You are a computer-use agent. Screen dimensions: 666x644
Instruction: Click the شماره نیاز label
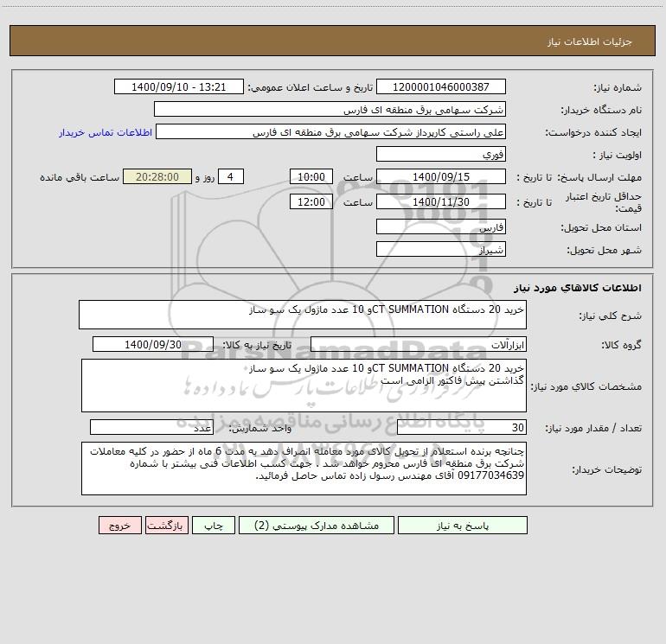618,88
